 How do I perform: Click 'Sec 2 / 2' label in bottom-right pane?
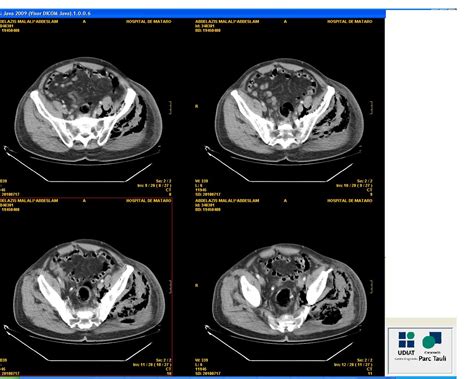pyautogui.click(x=364, y=360)
